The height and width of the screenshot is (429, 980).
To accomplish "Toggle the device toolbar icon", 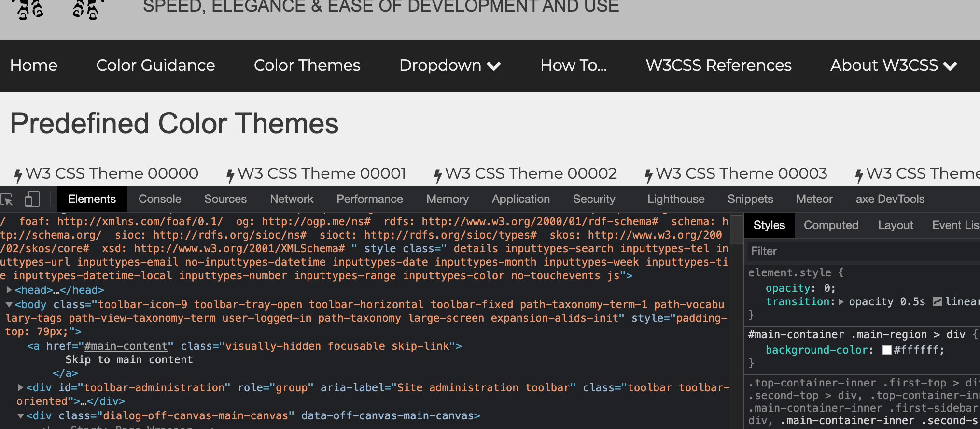I will 32,200.
